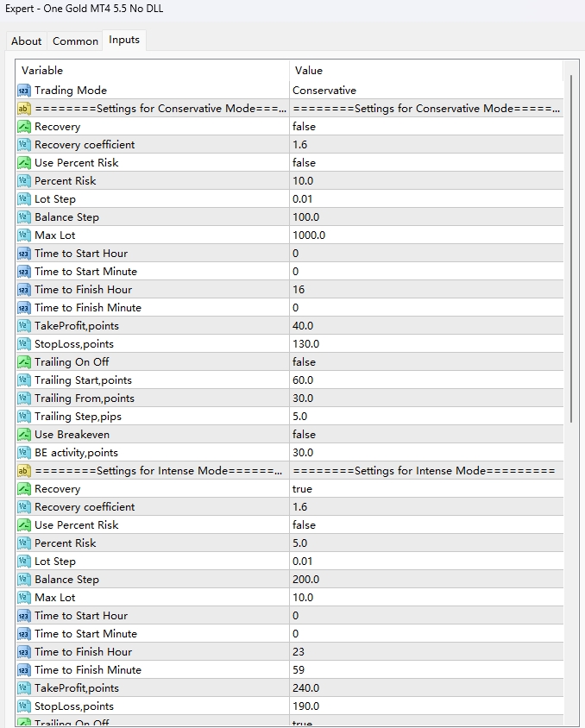Click the Use Breakeven boolean icon
The image size is (585, 728).
coord(23,435)
